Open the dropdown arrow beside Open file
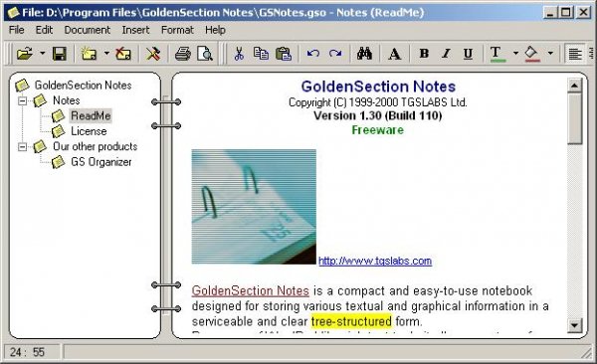The image size is (597, 364). (42, 54)
